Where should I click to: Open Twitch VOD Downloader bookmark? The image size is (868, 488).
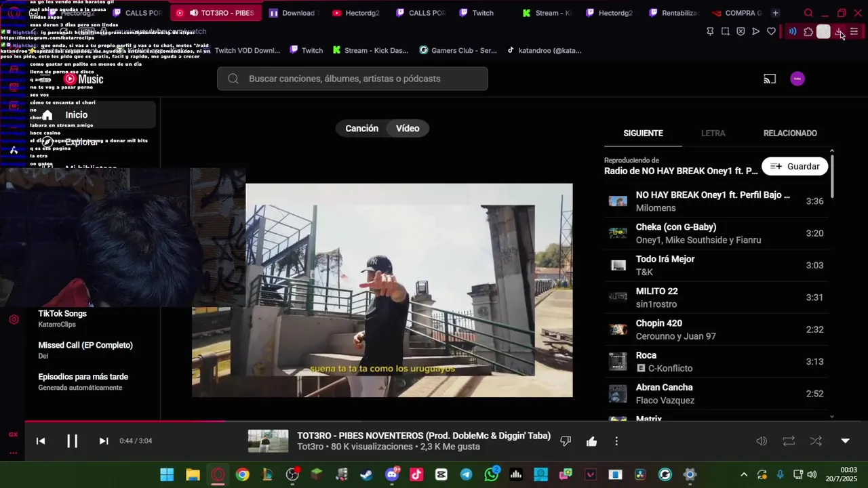coord(242,50)
